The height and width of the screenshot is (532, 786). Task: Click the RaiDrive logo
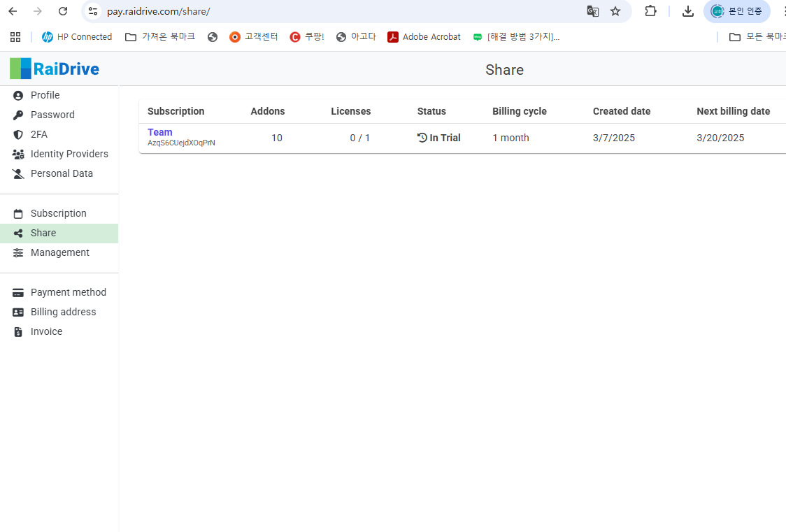[x=55, y=69]
